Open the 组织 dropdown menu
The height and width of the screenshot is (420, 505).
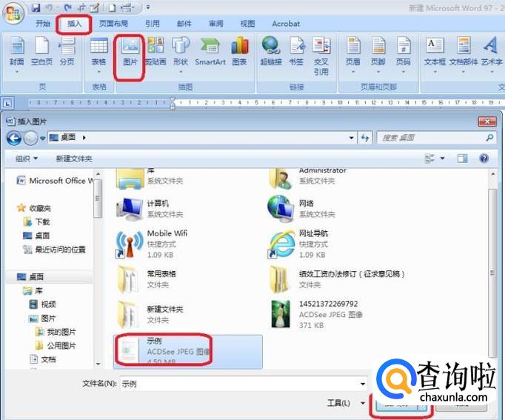tap(27, 159)
